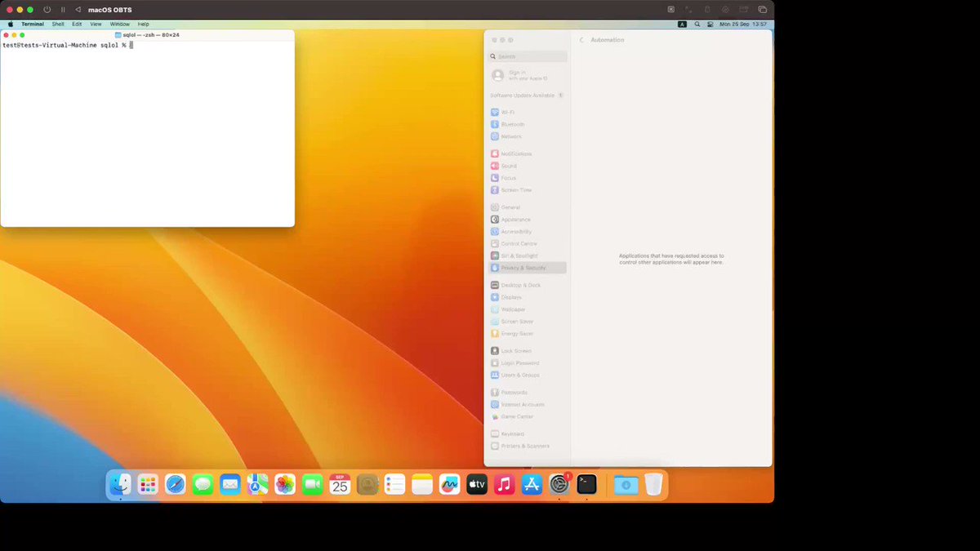Open Calendar from the Dock
Viewport: 980px width, 551px height.
click(x=340, y=485)
